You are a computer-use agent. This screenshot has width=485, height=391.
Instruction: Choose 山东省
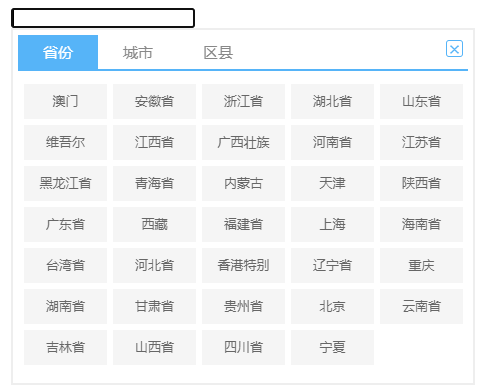point(421,101)
